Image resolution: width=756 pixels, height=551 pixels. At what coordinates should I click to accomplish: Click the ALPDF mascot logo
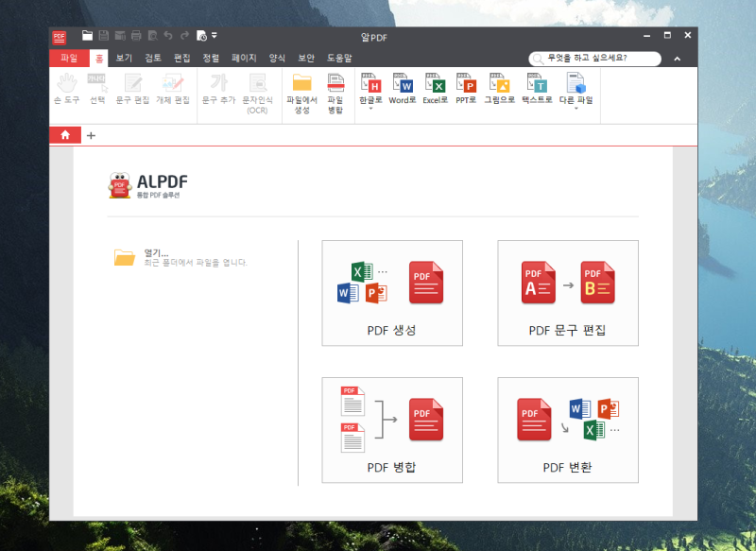[120, 185]
